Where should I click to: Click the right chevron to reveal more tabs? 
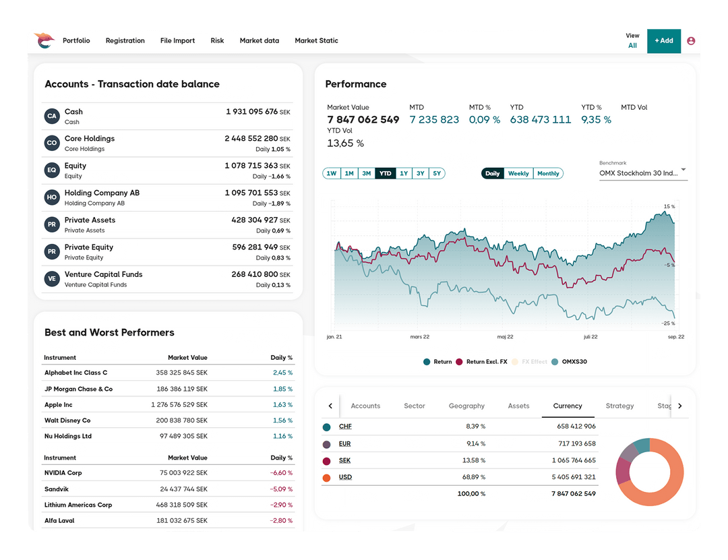tap(680, 406)
